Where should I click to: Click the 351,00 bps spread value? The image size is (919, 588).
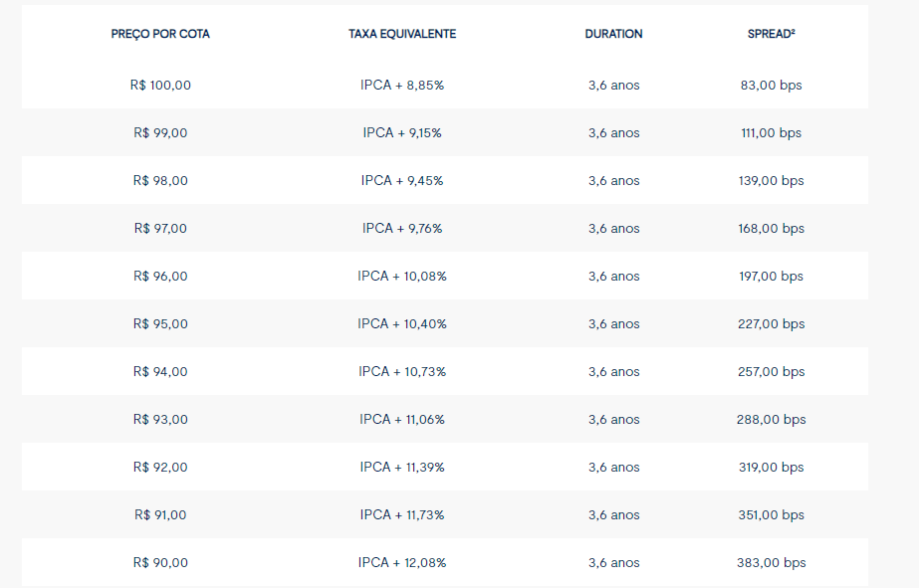(x=772, y=514)
